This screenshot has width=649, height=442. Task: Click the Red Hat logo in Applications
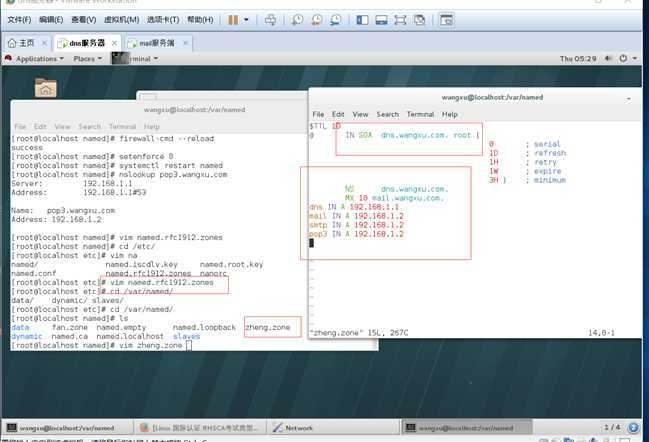click(8, 59)
